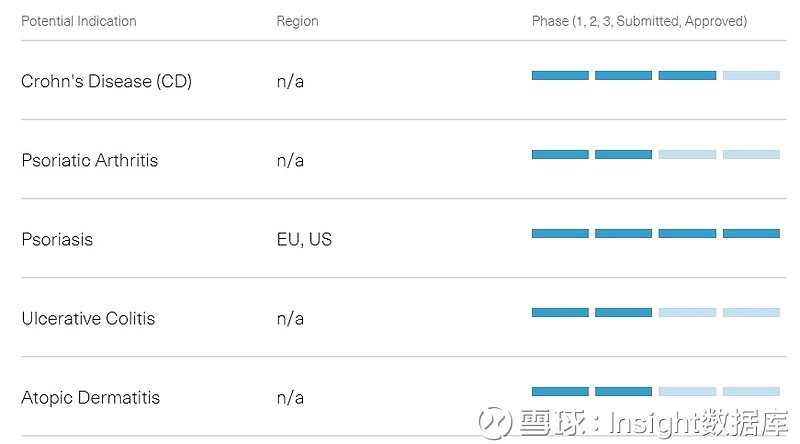Click Atopic Dermatitis fourth phase segment
This screenshot has height=444, width=800.
click(751, 392)
